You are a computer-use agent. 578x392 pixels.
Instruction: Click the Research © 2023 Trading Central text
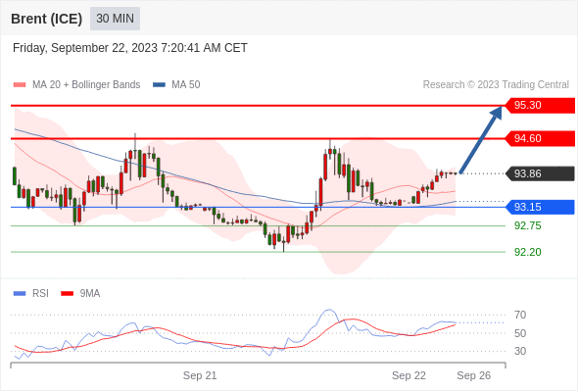pyautogui.click(x=496, y=84)
